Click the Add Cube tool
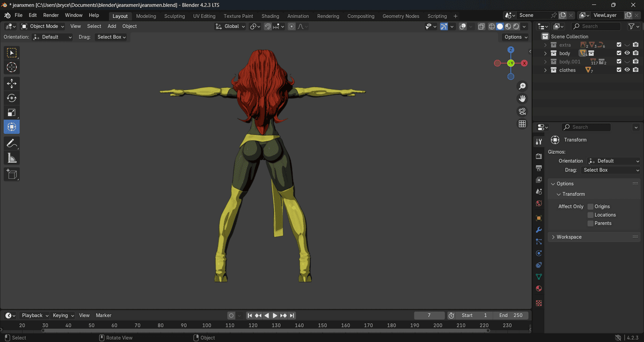Image resolution: width=644 pixels, height=342 pixels. pos(11,174)
